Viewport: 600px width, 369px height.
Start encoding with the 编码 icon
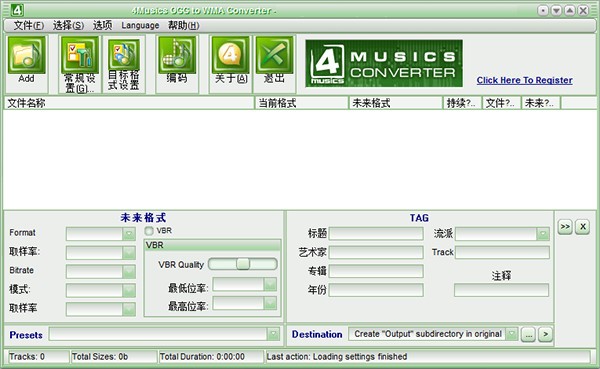(x=177, y=55)
